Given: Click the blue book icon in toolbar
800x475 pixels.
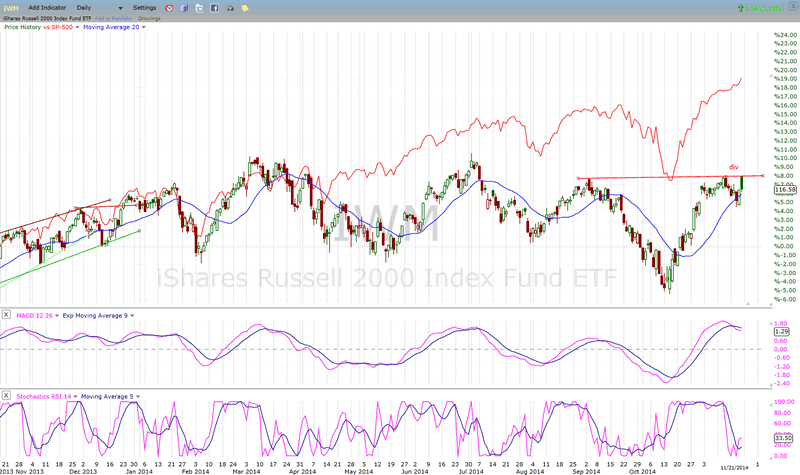Looking at the screenshot, I should point(184,8).
